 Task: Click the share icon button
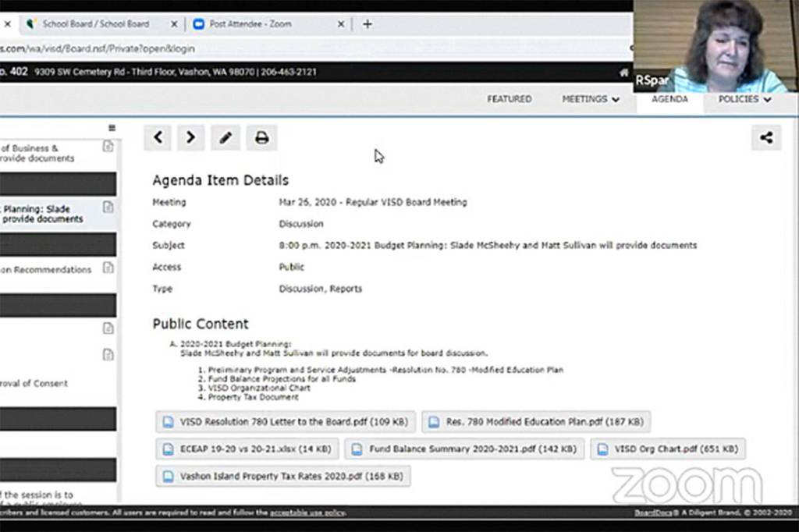click(766, 137)
